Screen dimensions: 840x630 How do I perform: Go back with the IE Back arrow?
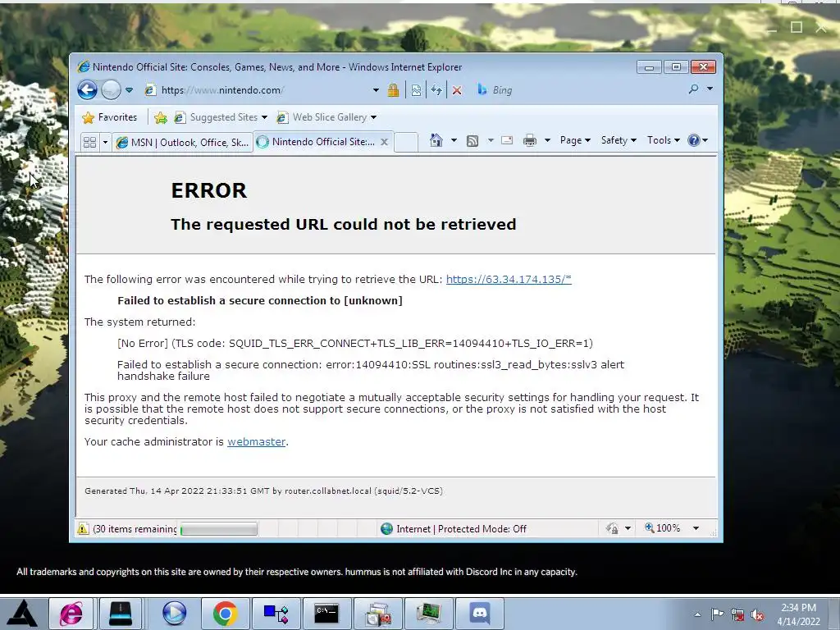click(87, 90)
